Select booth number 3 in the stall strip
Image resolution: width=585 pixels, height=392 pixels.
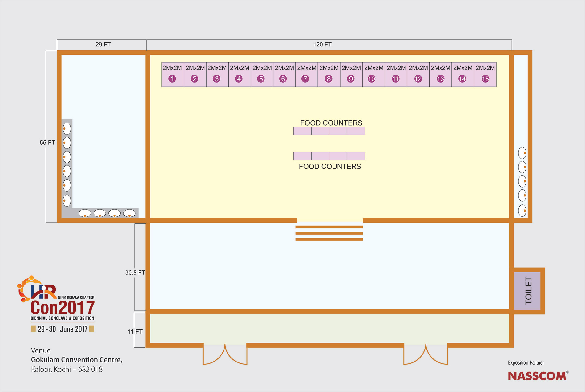coord(217,79)
